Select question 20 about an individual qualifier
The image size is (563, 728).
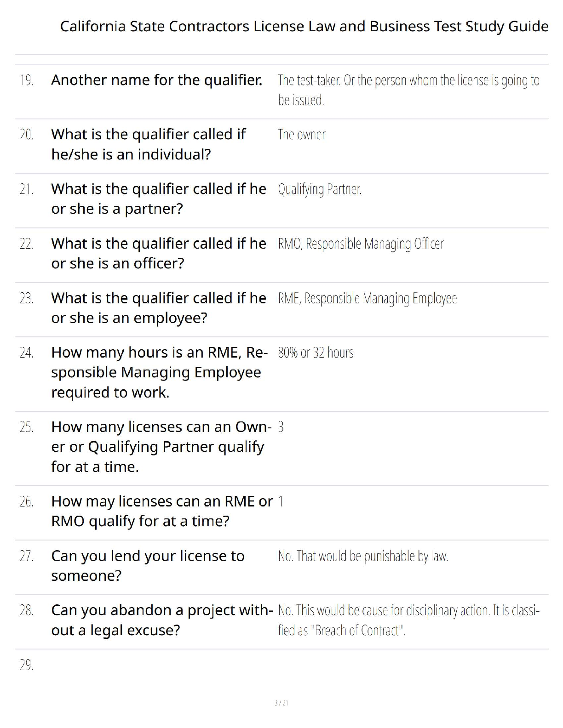pos(149,144)
